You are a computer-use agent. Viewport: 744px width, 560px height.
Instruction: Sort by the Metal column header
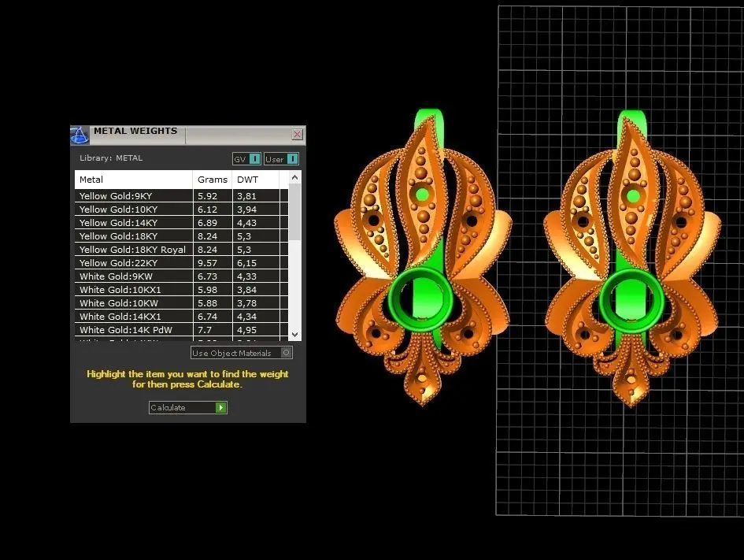[133, 180]
